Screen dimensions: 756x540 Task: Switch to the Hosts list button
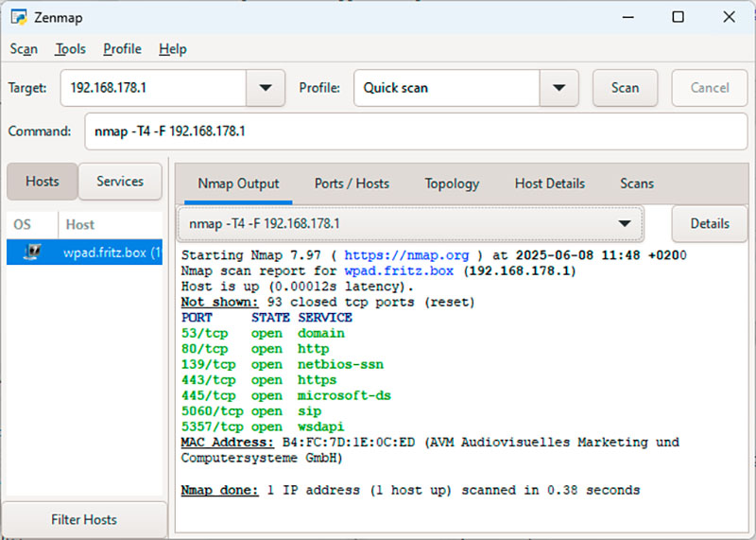tap(43, 182)
